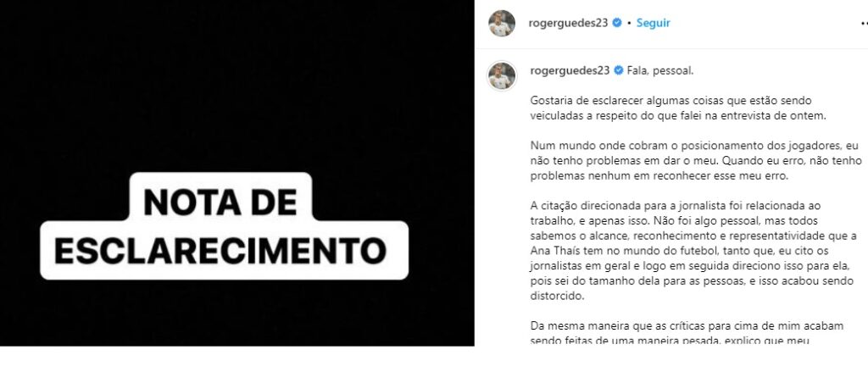Viewport: 868px width, 383px height.
Task: Follow the account with the Seguir button
Action: (654, 23)
